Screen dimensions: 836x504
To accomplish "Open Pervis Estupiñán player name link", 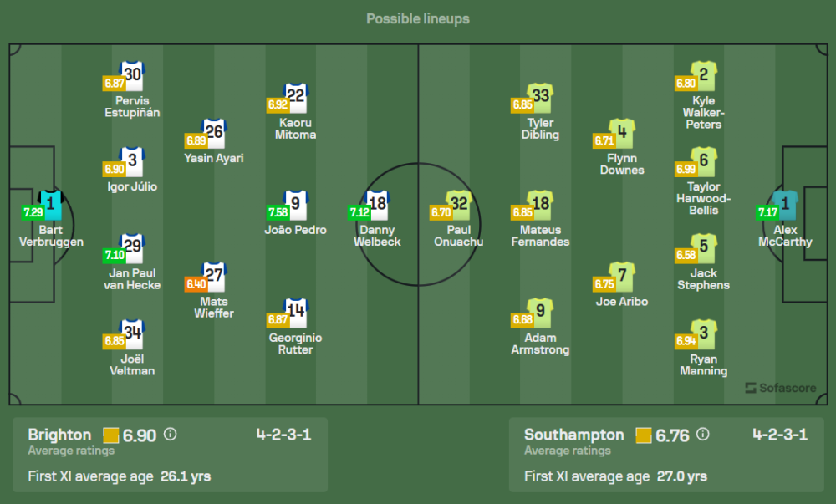I will click(133, 106).
